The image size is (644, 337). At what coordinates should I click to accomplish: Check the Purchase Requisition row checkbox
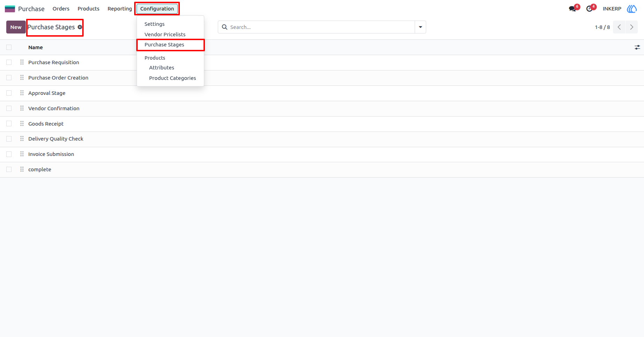point(9,62)
